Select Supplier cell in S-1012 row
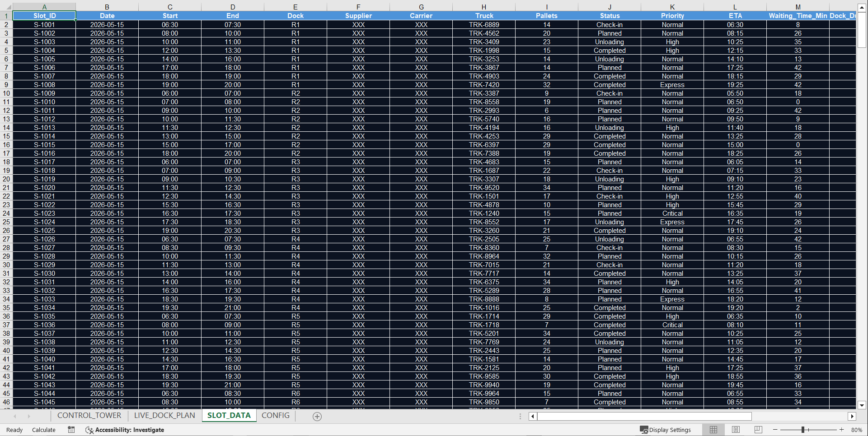 358,119
